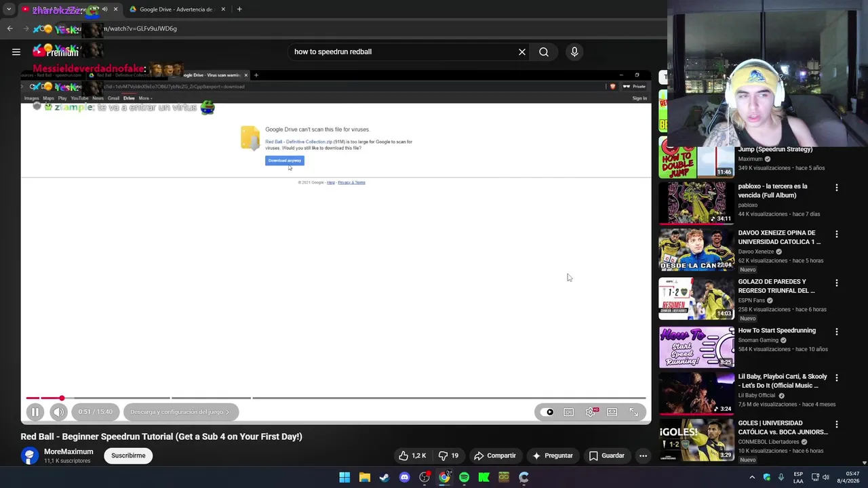This screenshot has width=868, height=488.
Task: Open chapter 'Descarga y configuración del juego'
Action: coord(180,412)
